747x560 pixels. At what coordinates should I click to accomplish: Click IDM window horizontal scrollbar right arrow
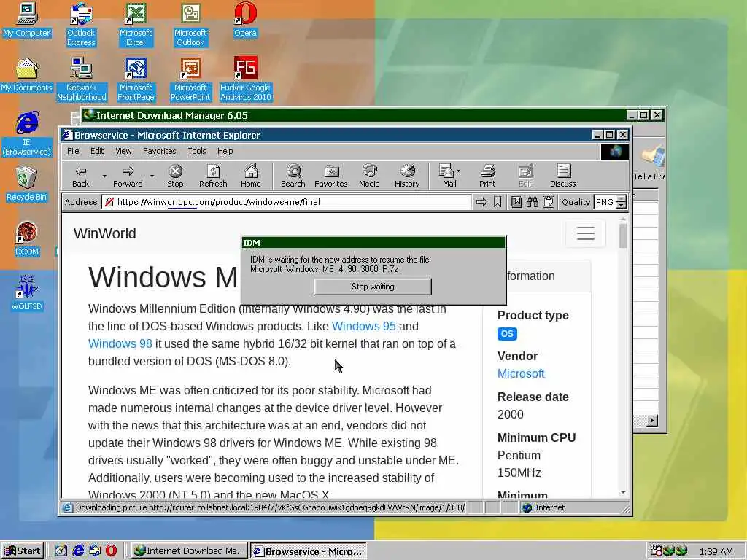pos(652,421)
